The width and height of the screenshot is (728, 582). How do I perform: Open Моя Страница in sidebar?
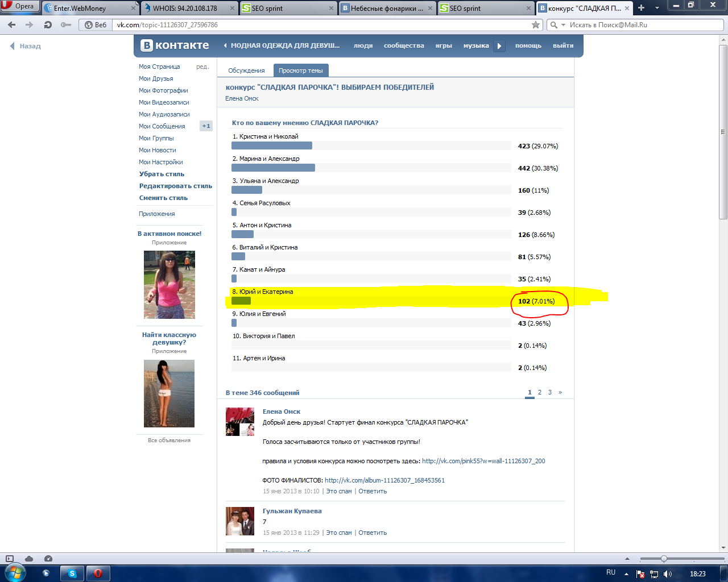(x=159, y=66)
